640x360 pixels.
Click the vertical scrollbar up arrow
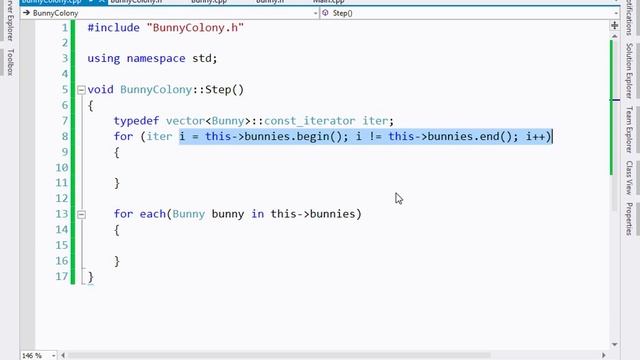pyautogui.click(x=614, y=36)
